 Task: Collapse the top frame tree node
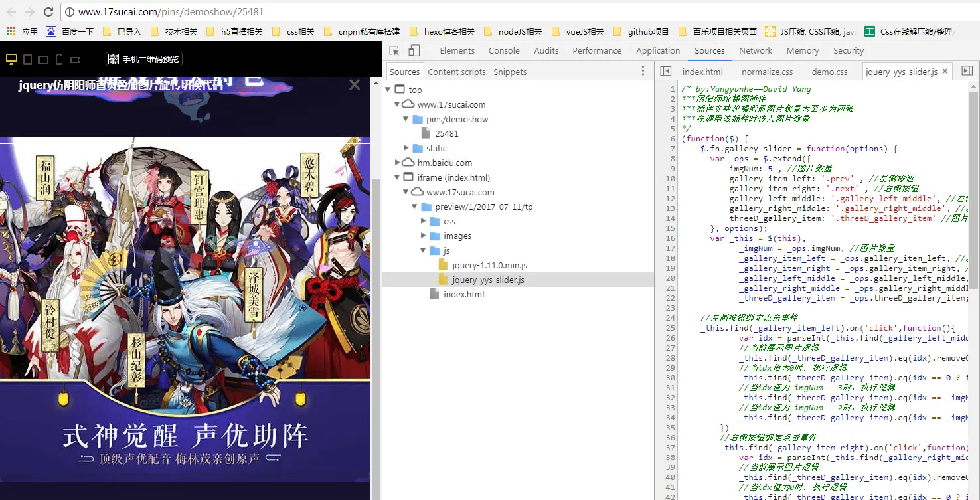click(x=388, y=90)
